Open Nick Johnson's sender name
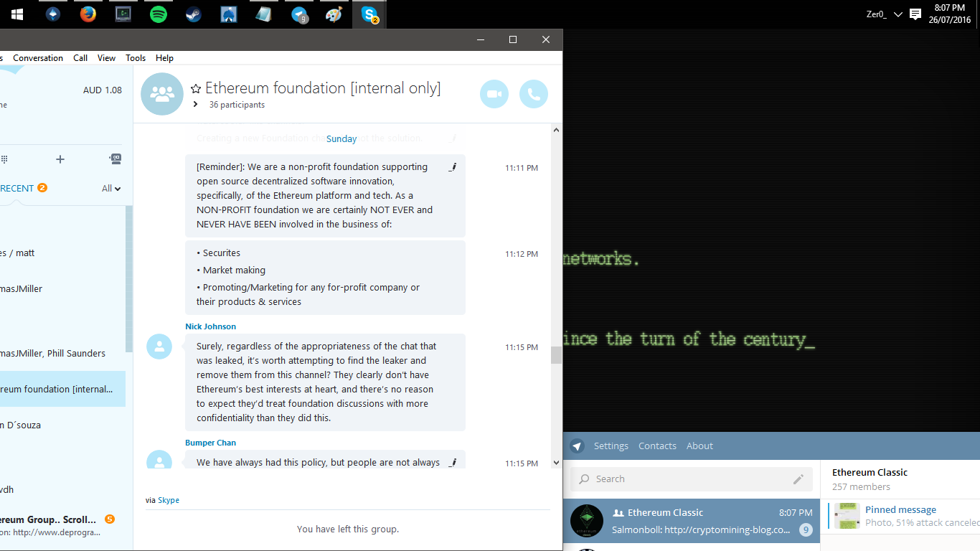Viewport: 980px width, 551px height. (x=211, y=326)
